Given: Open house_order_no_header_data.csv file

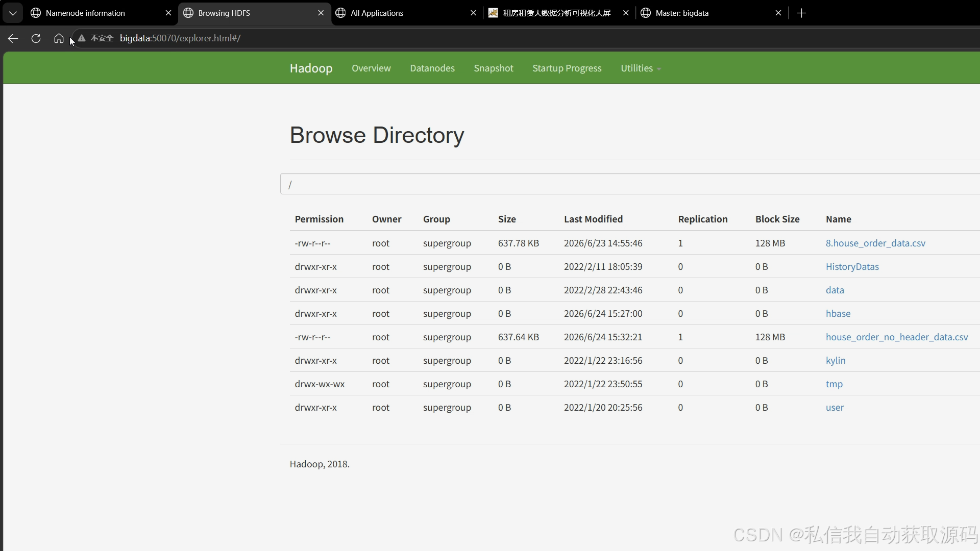Looking at the screenshot, I should [x=897, y=337].
